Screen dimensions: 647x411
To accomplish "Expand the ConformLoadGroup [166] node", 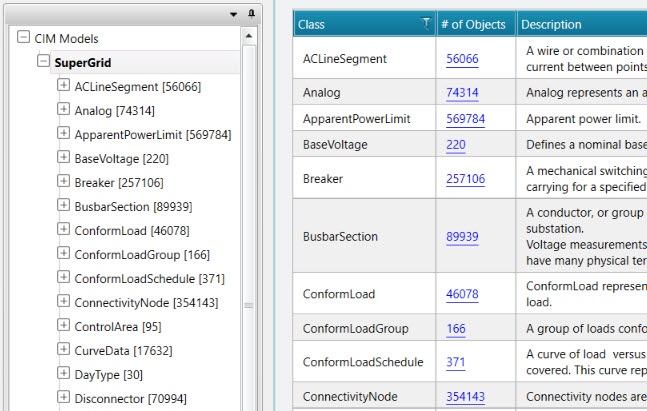I will [63, 253].
